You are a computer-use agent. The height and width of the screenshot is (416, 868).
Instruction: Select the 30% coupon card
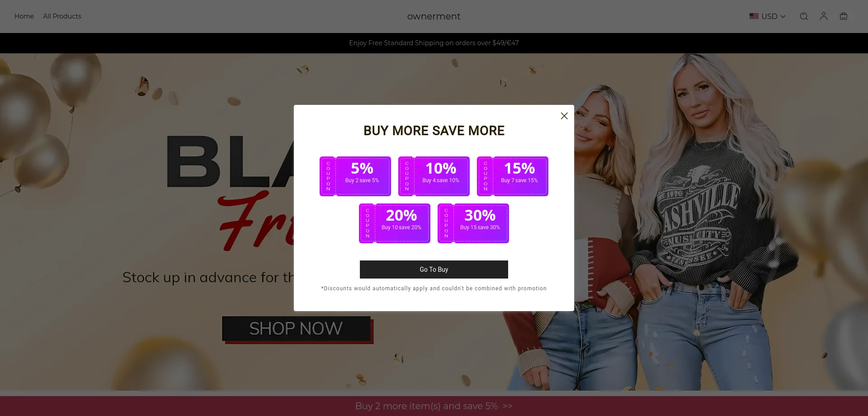click(473, 223)
